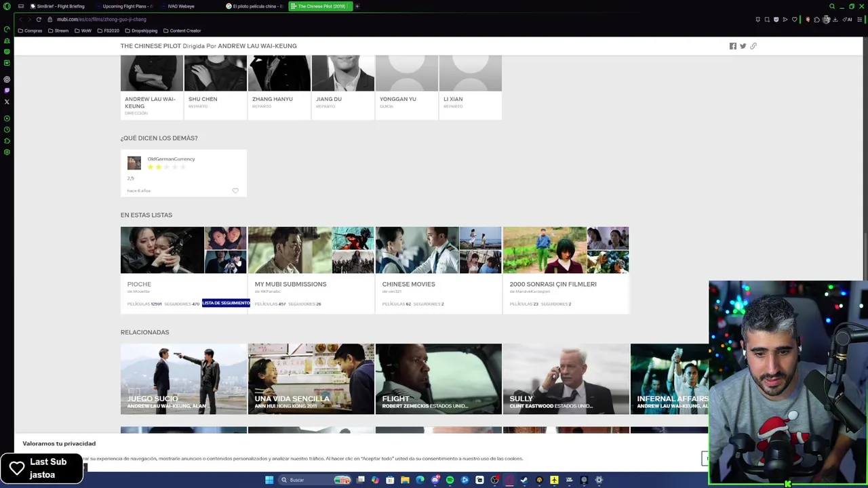Open a new browser tab with plus
Viewport: 868px width, 488px height.
tap(357, 6)
